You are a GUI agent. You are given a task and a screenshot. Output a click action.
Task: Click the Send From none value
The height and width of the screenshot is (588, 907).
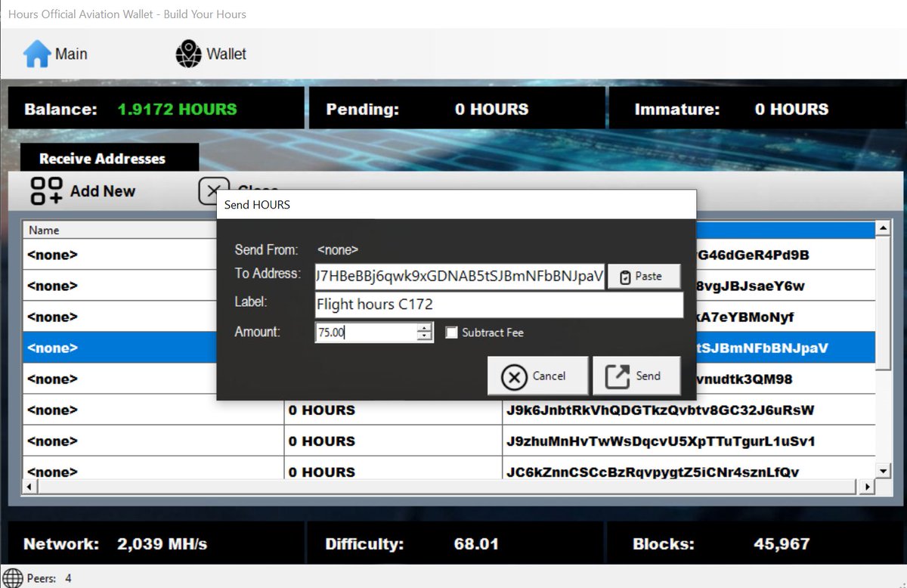pyautogui.click(x=337, y=249)
